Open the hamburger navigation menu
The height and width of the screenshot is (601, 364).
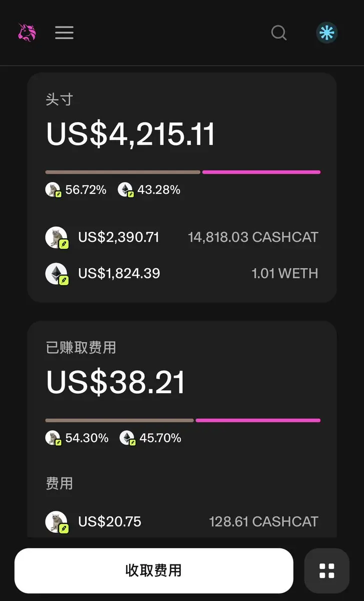pyautogui.click(x=64, y=33)
